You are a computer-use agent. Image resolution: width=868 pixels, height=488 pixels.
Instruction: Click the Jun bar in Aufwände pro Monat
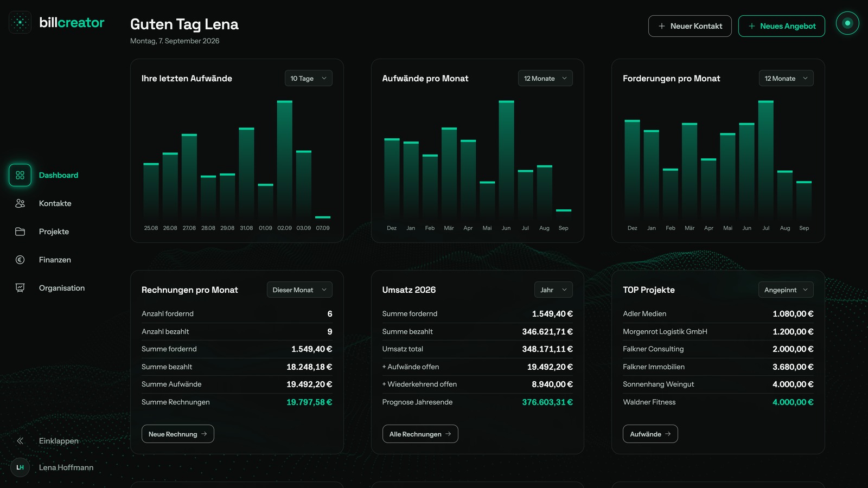pos(506,159)
